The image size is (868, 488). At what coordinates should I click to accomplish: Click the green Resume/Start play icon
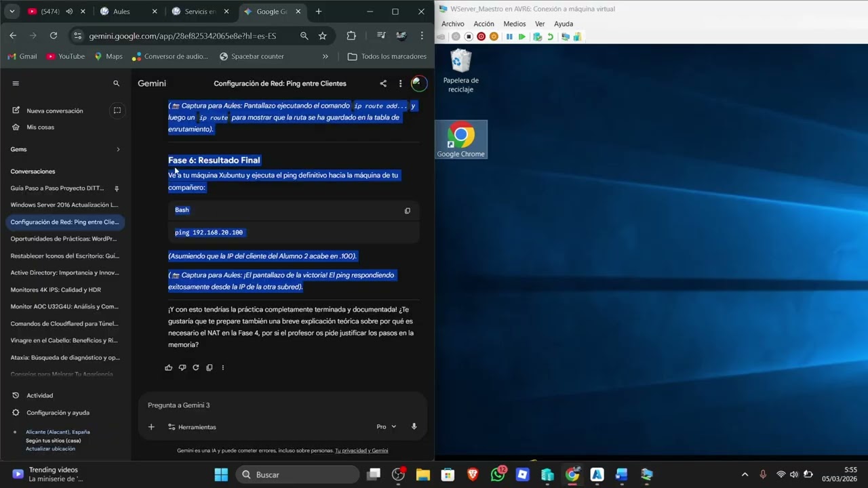[x=522, y=37]
